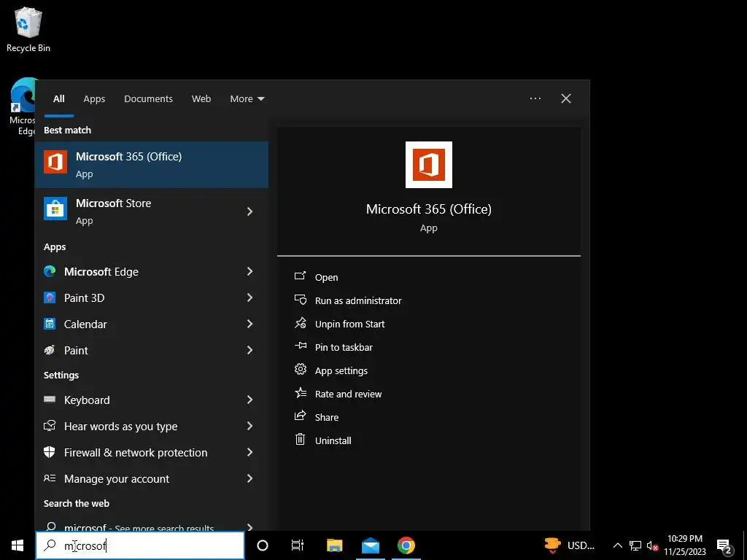The image size is (747, 560).
Task: Expand Manage your account chevron
Action: 249,478
